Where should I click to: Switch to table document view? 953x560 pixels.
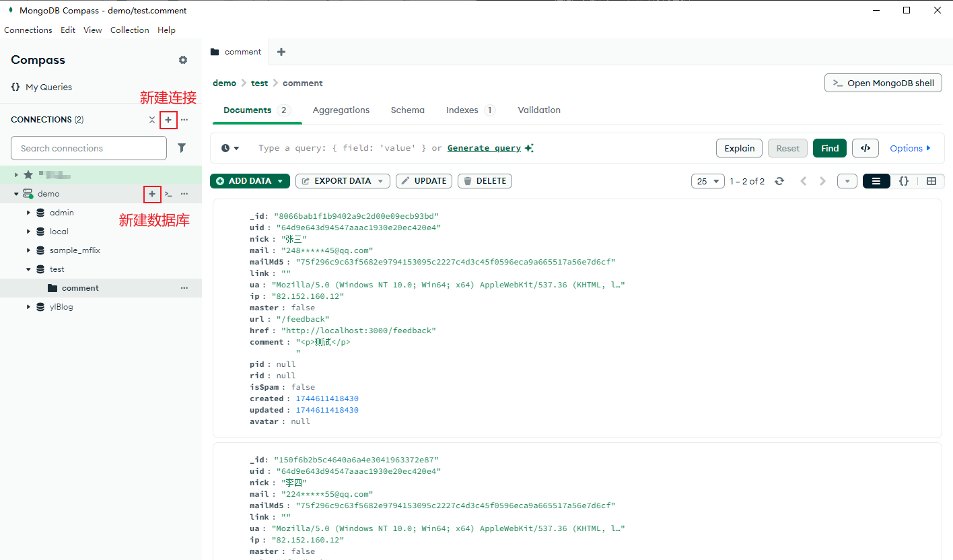[x=931, y=181]
